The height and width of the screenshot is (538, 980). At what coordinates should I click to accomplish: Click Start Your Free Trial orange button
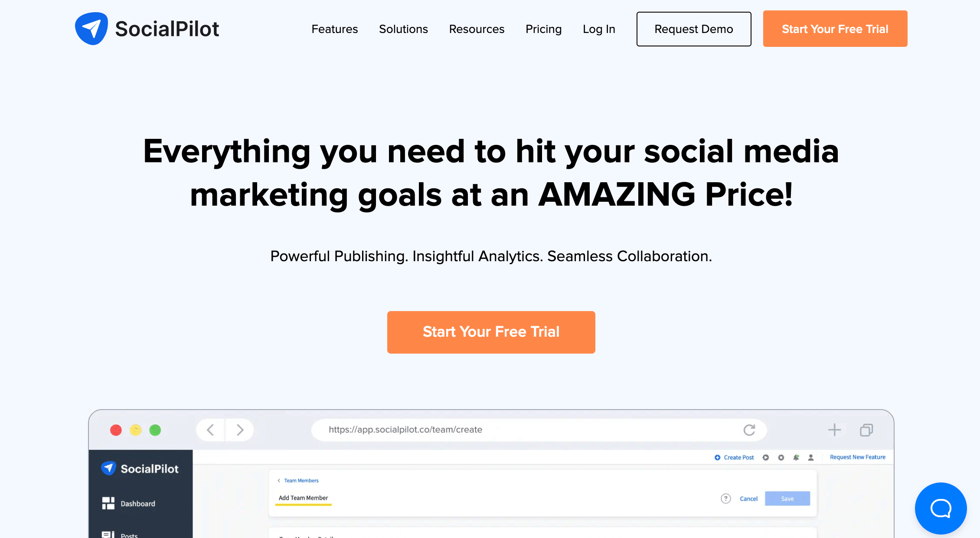pos(491,332)
